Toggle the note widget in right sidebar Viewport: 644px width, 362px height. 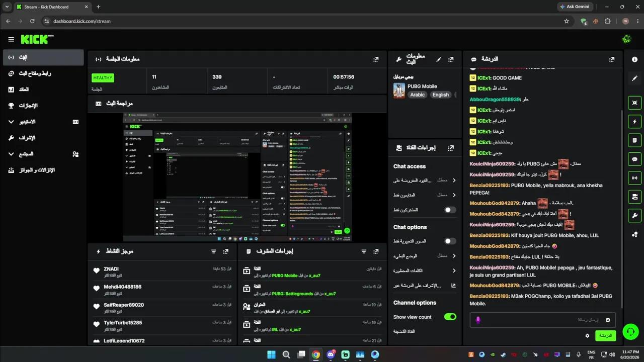(634, 140)
